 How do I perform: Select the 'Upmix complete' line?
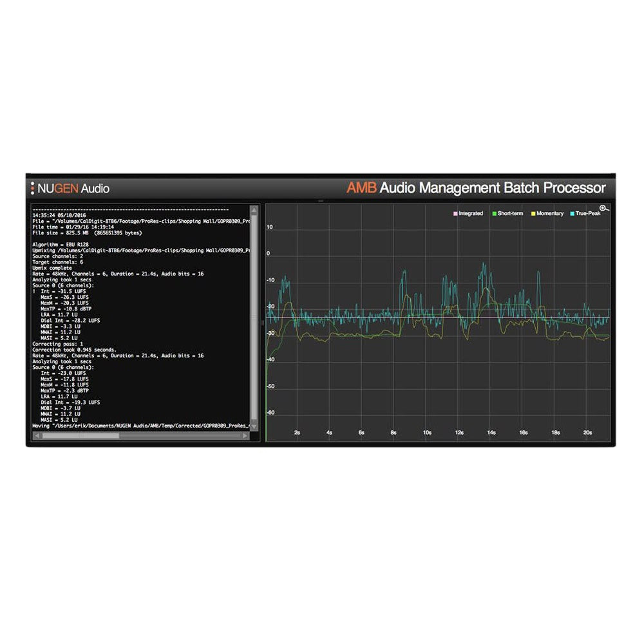pos(52,268)
